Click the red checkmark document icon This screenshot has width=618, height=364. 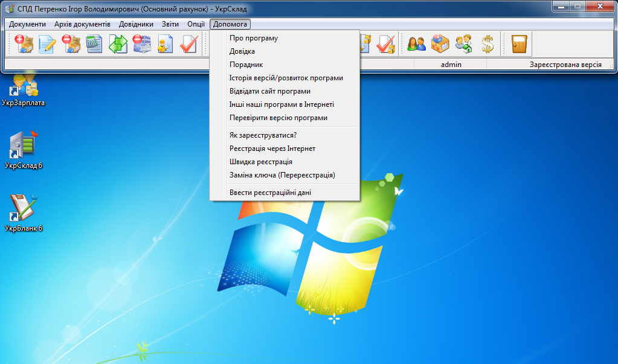coord(189,44)
